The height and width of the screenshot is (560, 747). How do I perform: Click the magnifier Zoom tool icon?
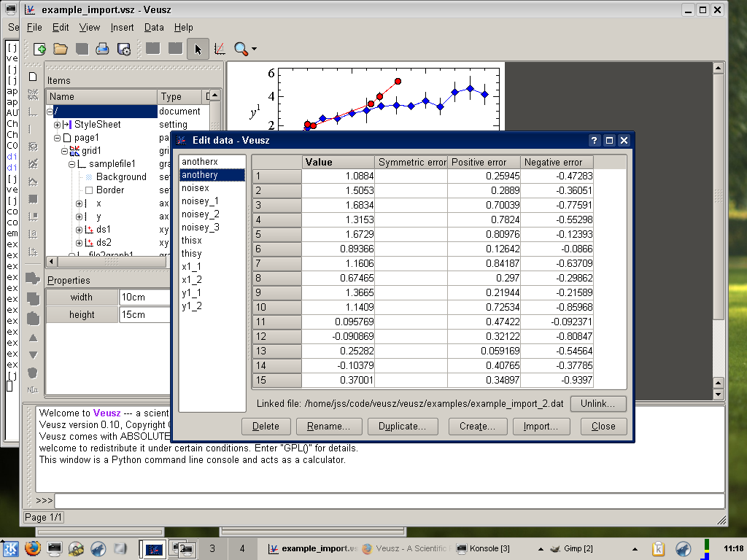click(x=241, y=49)
